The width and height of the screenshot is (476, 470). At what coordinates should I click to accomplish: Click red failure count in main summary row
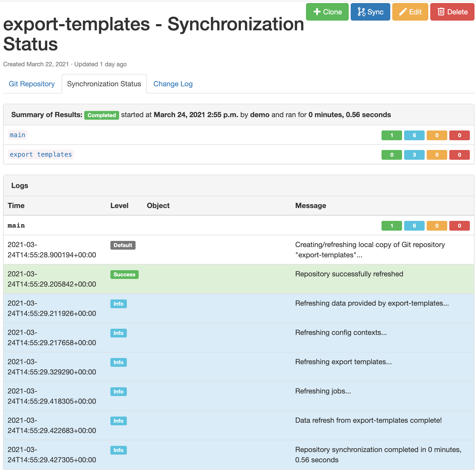[460, 135]
